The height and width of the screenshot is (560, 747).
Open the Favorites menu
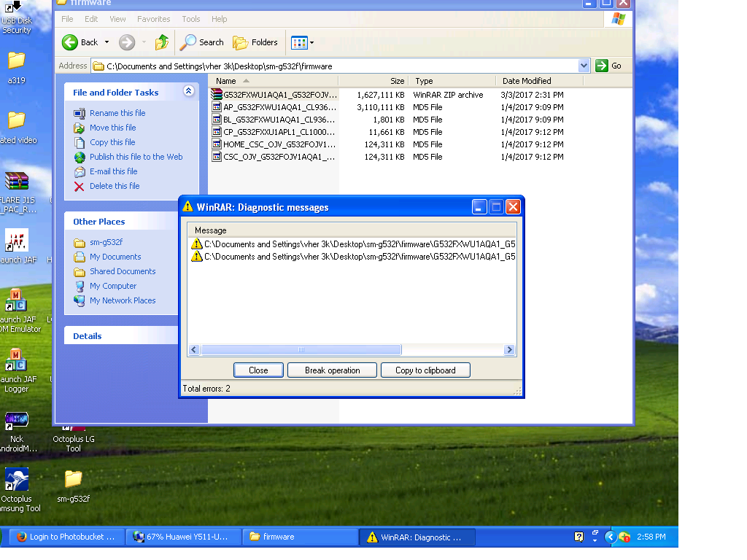pos(153,19)
